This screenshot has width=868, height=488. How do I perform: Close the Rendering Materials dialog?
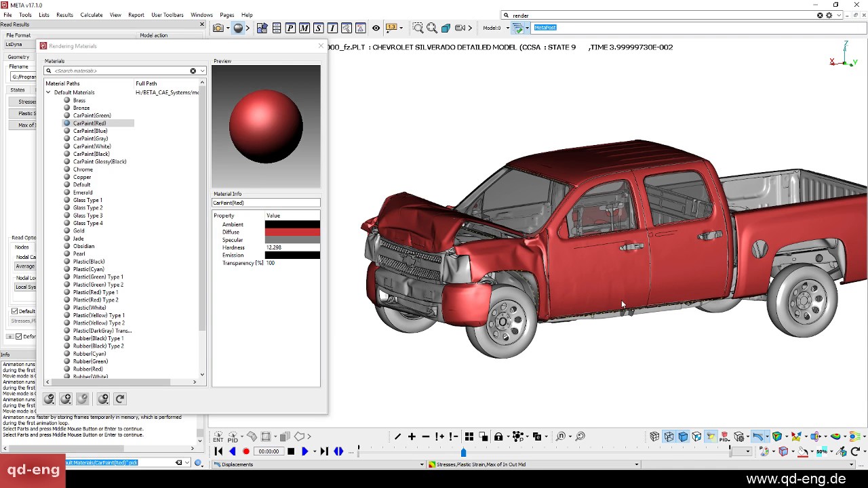[321, 46]
